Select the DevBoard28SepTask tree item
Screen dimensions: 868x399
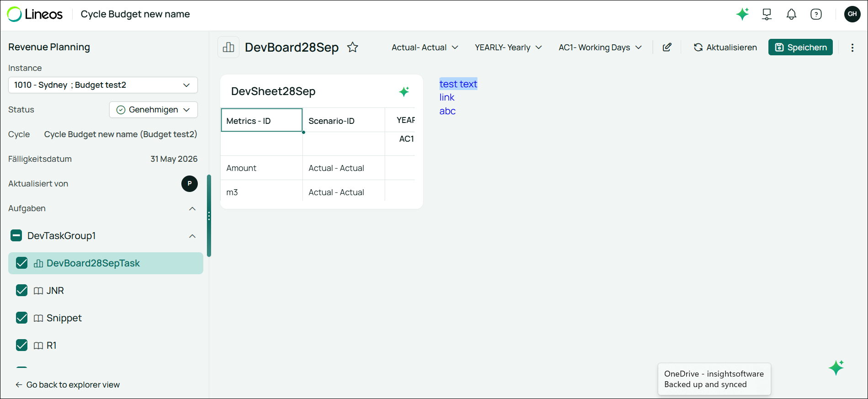point(106,263)
